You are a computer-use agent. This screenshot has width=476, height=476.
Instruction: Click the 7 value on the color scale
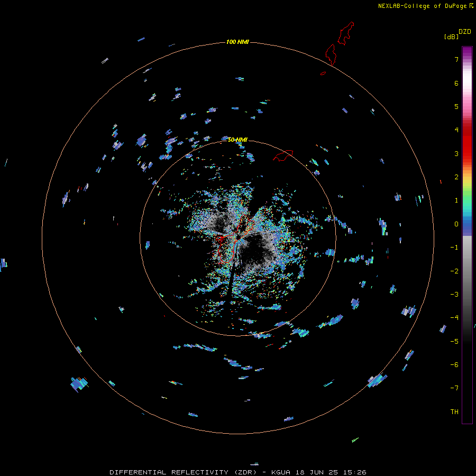click(456, 59)
